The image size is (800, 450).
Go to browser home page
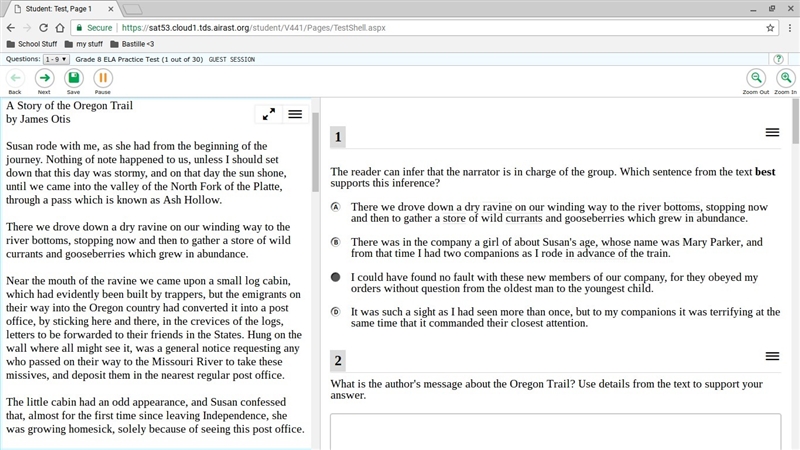pyautogui.click(x=60, y=28)
